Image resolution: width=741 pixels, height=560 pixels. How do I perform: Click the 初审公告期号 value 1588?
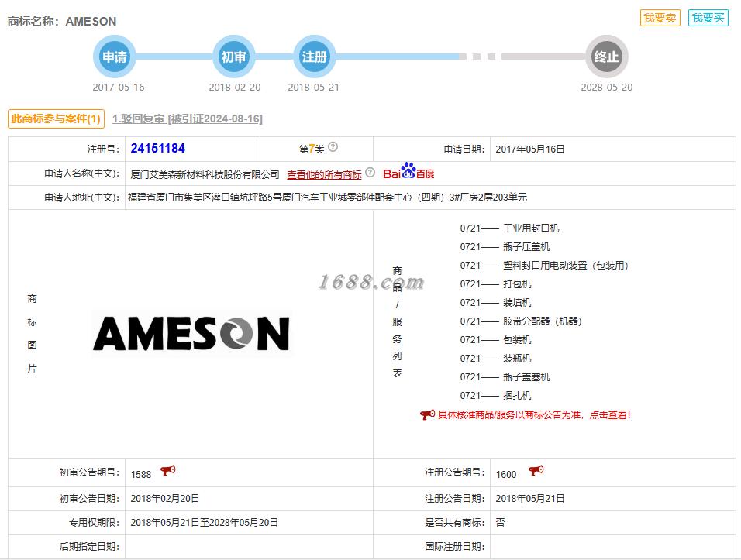(x=141, y=475)
